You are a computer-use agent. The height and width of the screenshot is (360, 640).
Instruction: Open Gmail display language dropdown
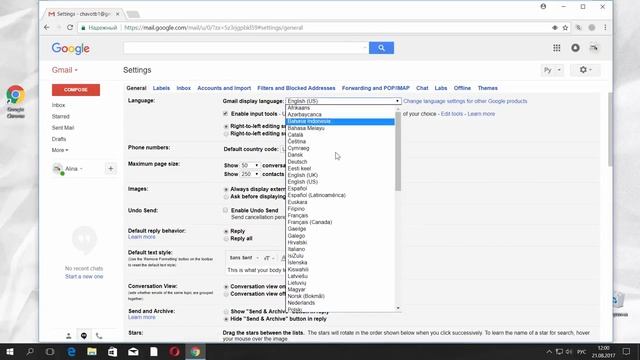(x=343, y=101)
